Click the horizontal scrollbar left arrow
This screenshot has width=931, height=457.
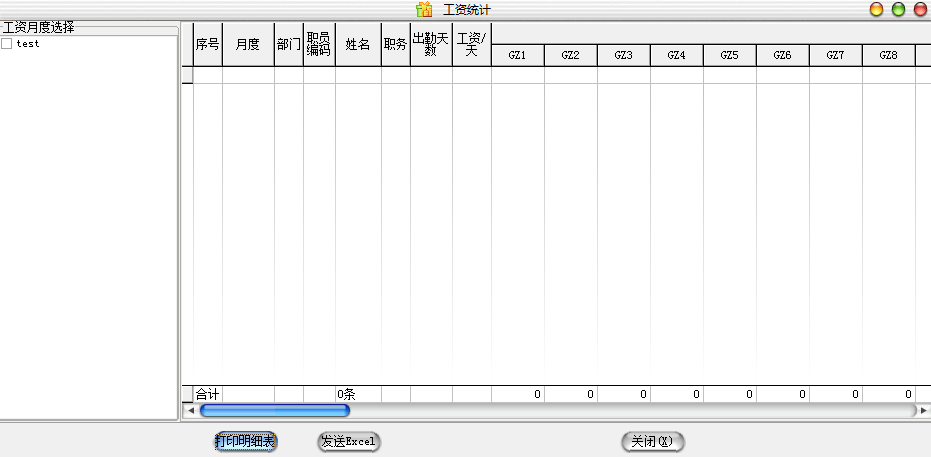[188, 410]
